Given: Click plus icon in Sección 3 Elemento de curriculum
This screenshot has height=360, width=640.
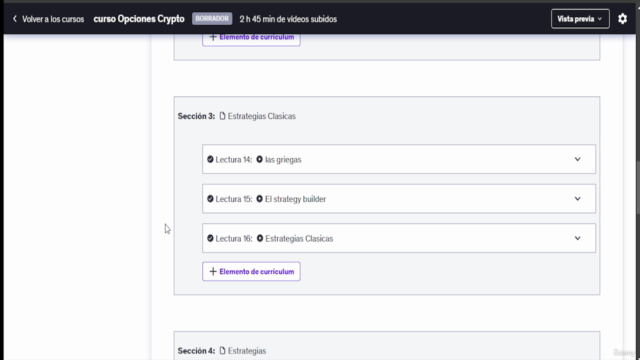Looking at the screenshot, I should [213, 271].
